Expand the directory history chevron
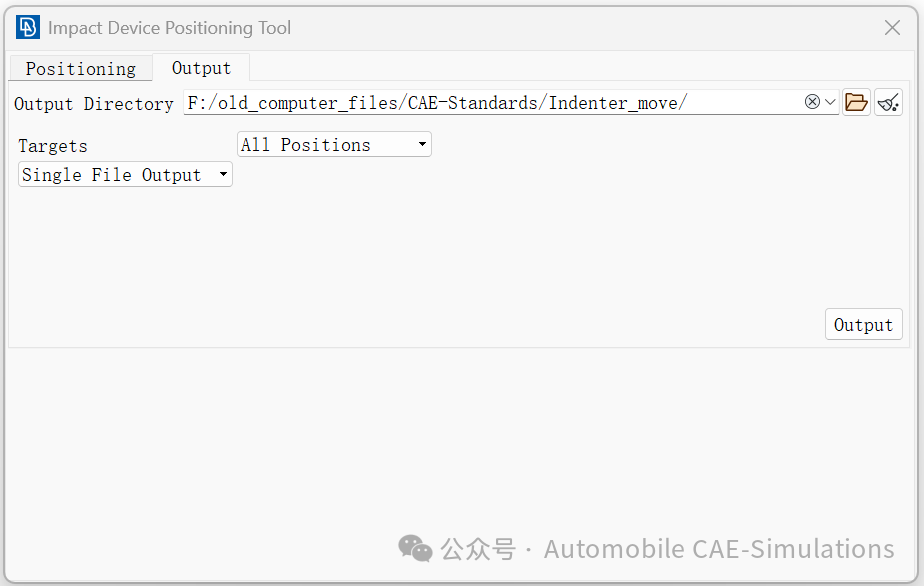The height and width of the screenshot is (586, 924). click(x=830, y=102)
